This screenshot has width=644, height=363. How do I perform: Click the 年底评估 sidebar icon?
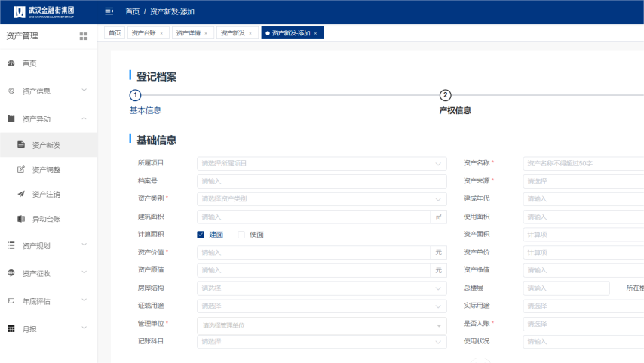click(x=11, y=301)
